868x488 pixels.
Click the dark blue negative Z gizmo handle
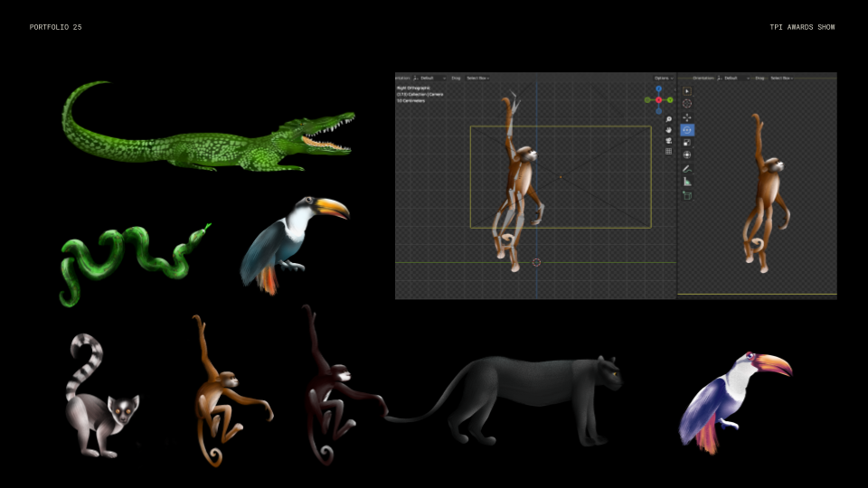(659, 111)
